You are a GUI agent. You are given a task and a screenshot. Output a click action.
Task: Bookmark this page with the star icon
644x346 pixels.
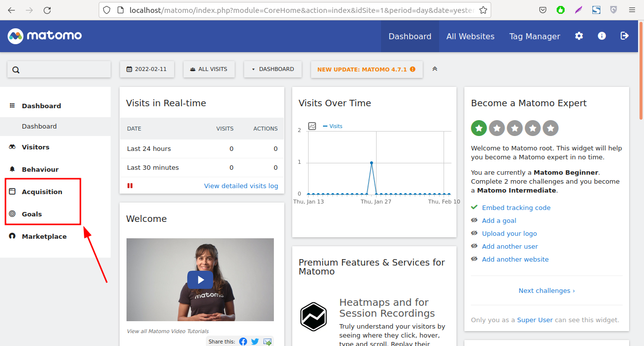pyautogui.click(x=483, y=10)
